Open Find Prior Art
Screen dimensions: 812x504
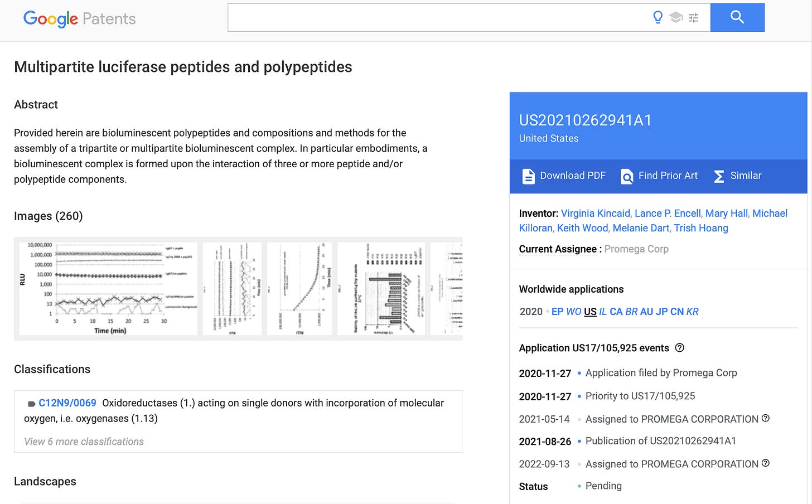668,176
